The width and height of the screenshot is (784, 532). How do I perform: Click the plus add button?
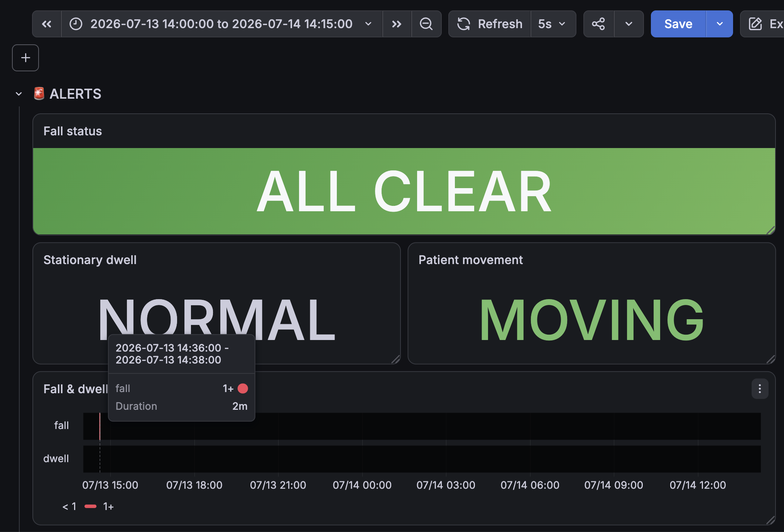pos(25,58)
